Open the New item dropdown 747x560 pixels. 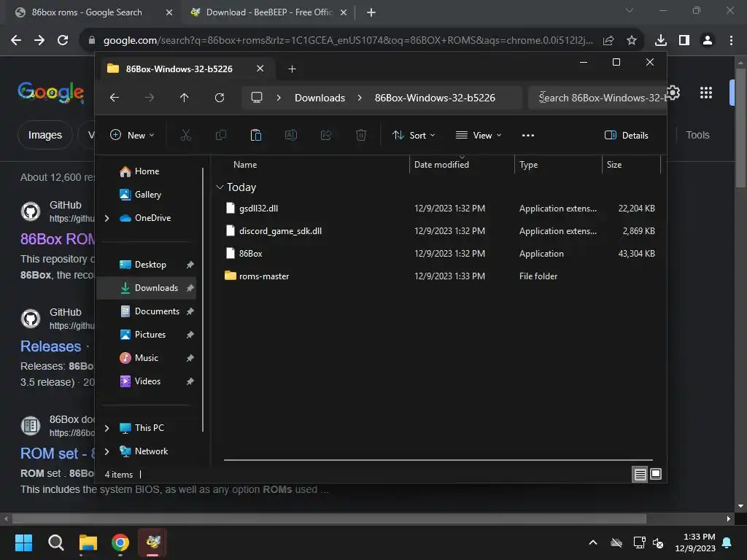132,135
